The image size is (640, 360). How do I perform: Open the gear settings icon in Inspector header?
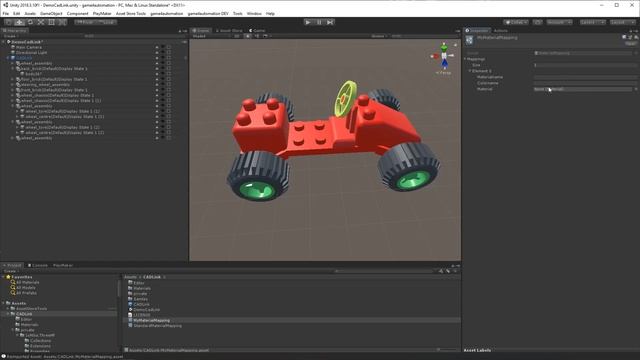(x=636, y=37)
